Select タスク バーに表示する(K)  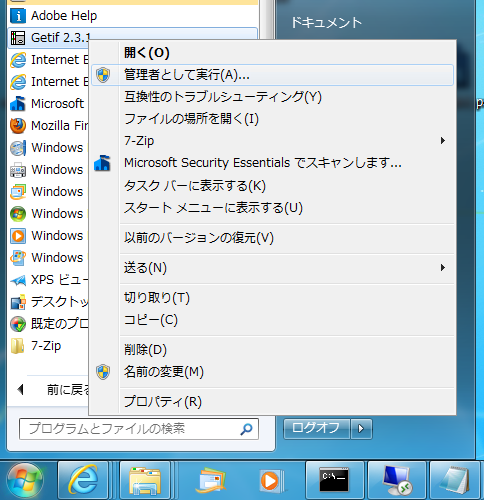pyautogui.click(x=272, y=186)
